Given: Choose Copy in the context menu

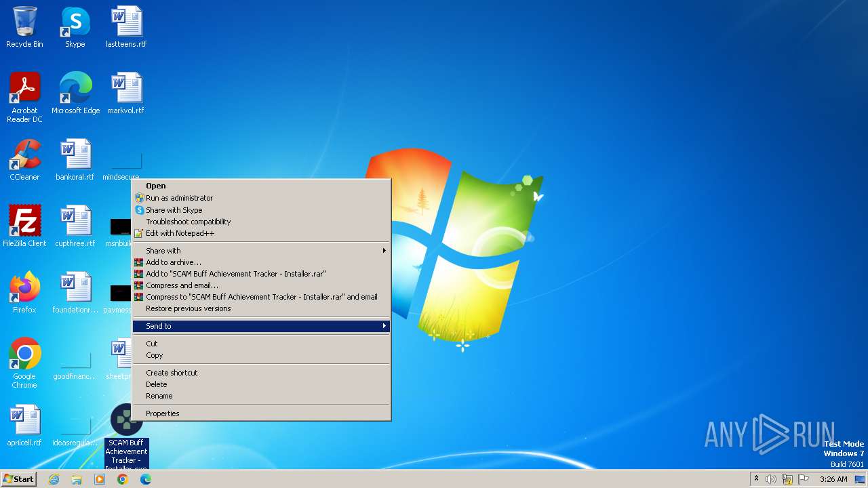Looking at the screenshot, I should click(x=261, y=355).
